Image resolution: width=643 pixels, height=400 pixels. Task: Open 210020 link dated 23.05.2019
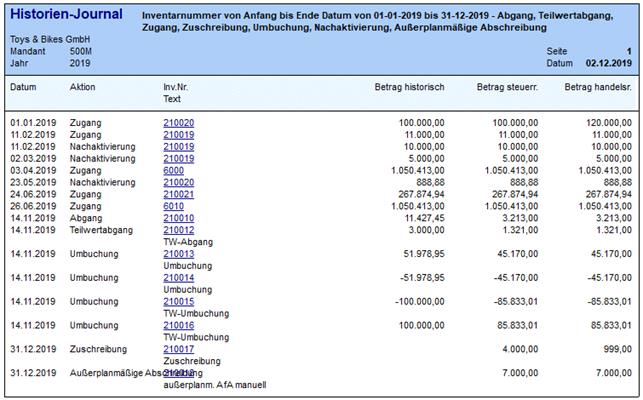(178, 182)
